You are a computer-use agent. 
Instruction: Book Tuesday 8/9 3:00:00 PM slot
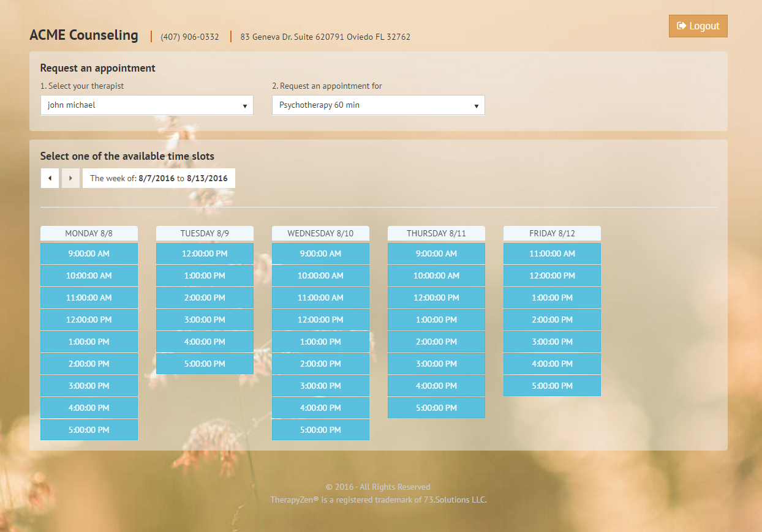205,320
